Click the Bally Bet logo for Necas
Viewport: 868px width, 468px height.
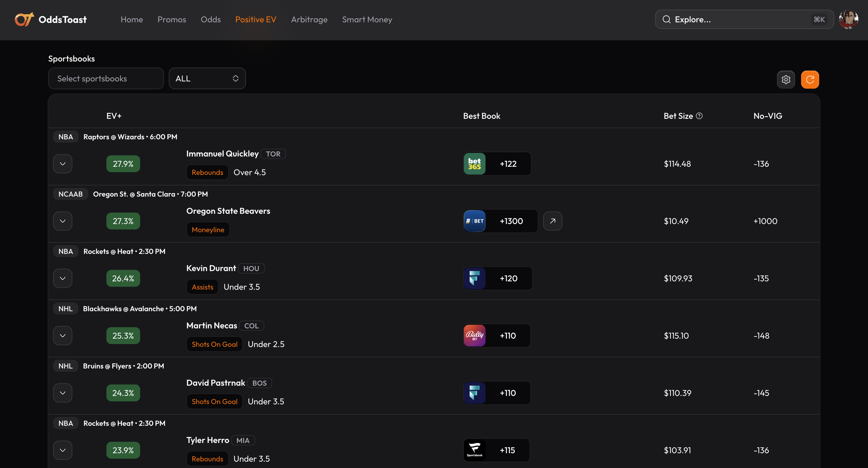pos(474,336)
